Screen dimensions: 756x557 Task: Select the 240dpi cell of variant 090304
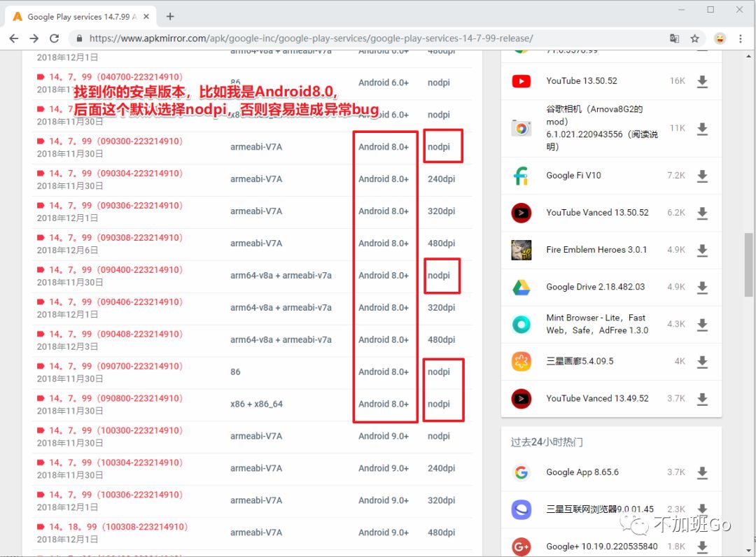tap(441, 178)
